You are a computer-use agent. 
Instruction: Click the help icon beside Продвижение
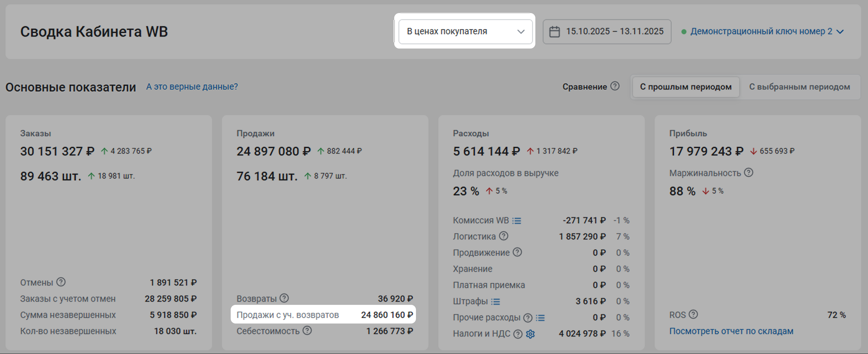(517, 252)
